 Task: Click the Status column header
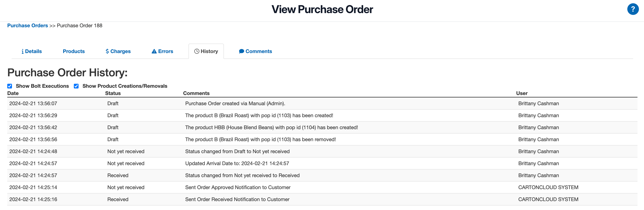pos(113,93)
